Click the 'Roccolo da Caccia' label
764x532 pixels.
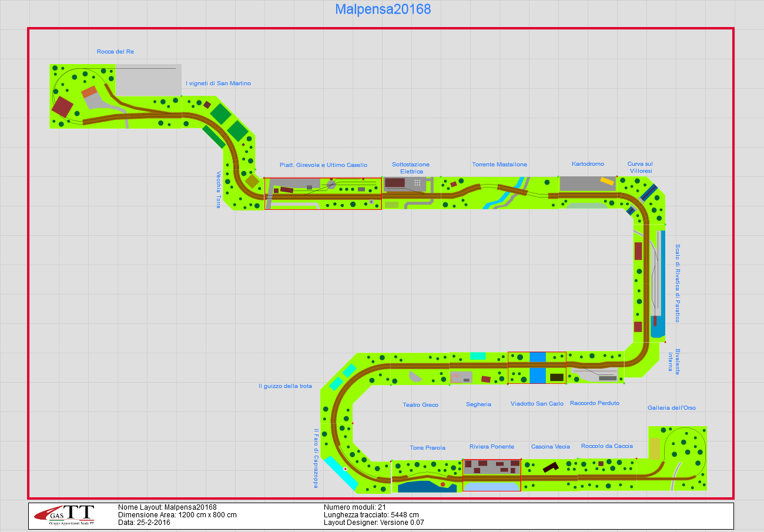(607, 446)
